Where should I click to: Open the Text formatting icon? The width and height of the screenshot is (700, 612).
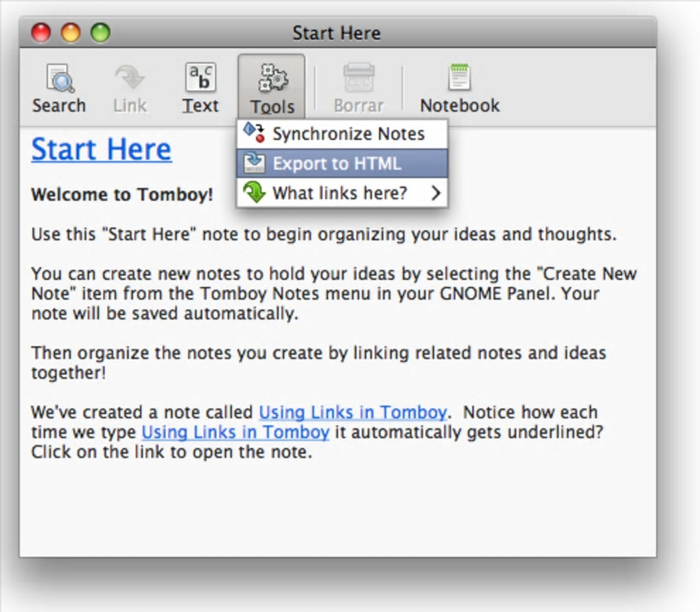tap(200, 78)
